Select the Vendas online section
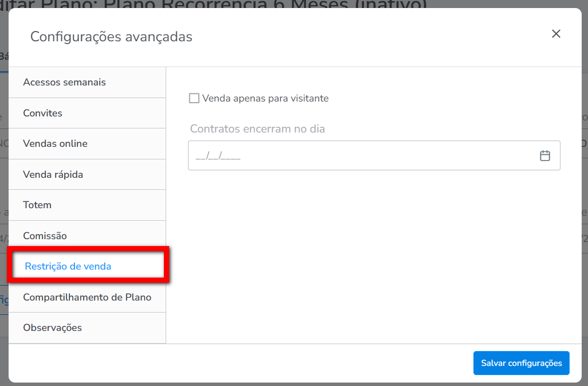Image resolution: width=588 pixels, height=386 pixels. [55, 143]
